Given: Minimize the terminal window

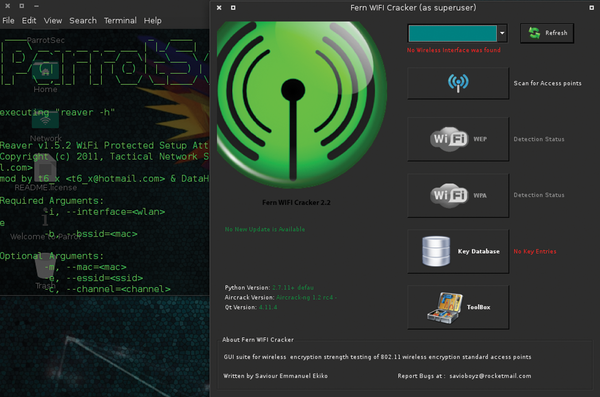Looking at the screenshot, I should click(x=36, y=6).
